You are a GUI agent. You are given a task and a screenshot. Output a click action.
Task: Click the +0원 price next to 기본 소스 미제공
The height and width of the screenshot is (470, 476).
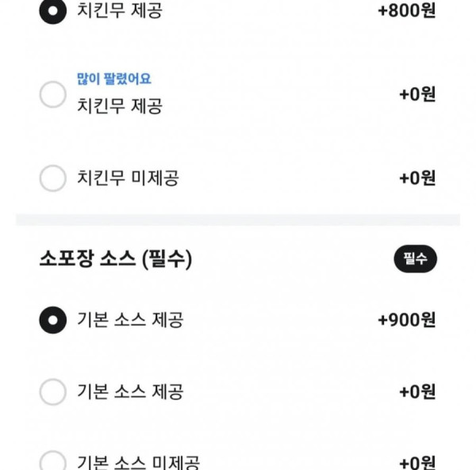(x=418, y=463)
